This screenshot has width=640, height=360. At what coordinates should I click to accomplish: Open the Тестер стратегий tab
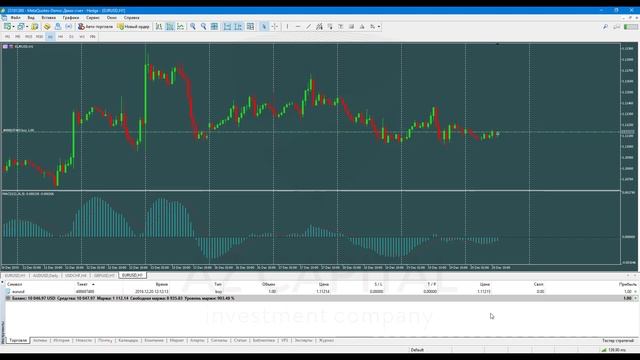click(618, 340)
